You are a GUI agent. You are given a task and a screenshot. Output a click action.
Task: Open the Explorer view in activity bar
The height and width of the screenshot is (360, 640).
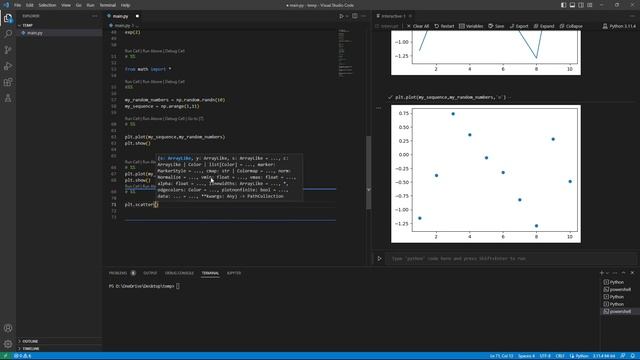(8, 18)
